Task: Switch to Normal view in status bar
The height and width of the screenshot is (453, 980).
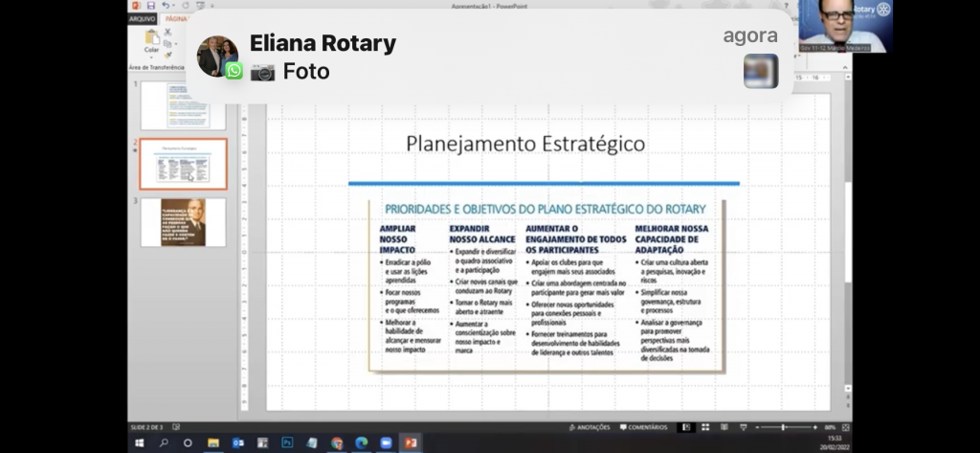Action: [686, 427]
